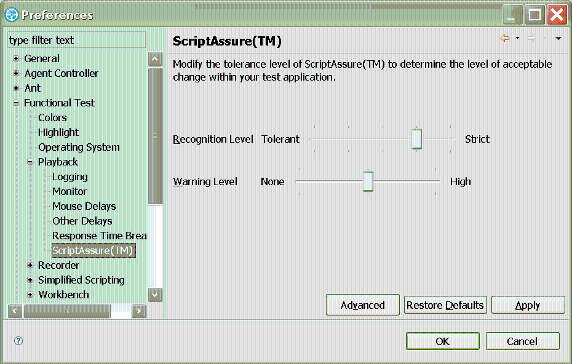Expand the Ant tree node
Image resolution: width=572 pixels, height=364 pixels.
tap(16, 88)
